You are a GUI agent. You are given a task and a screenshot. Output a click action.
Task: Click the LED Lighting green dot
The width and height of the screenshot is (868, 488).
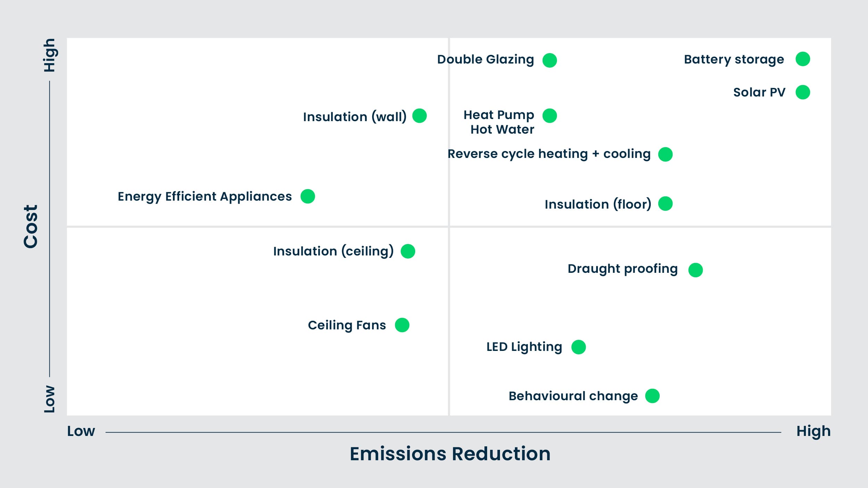(x=578, y=347)
